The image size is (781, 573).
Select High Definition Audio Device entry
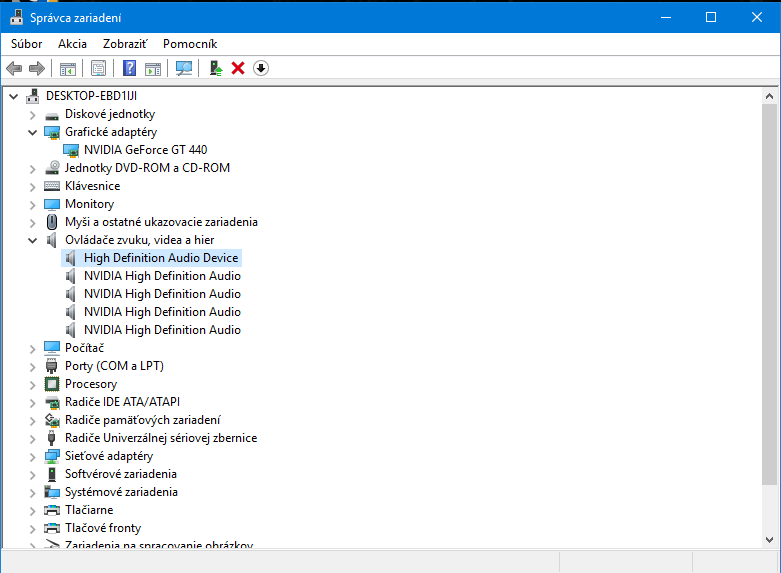[x=160, y=258]
